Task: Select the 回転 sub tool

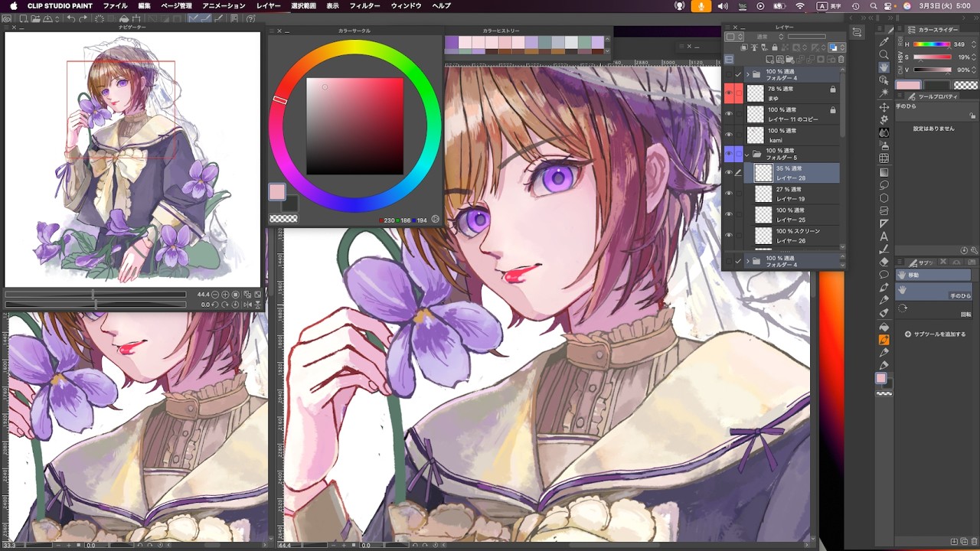Action: tap(934, 310)
